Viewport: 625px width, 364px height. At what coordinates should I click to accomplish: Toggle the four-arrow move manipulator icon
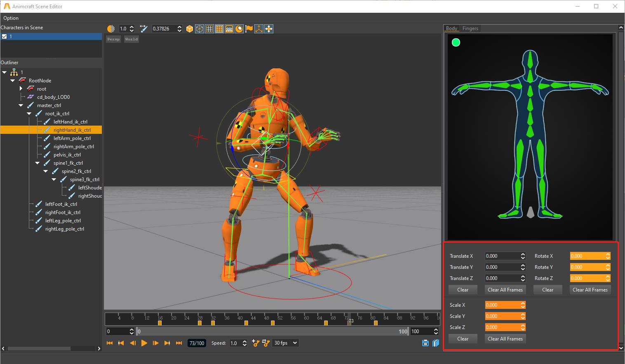[x=269, y=29]
